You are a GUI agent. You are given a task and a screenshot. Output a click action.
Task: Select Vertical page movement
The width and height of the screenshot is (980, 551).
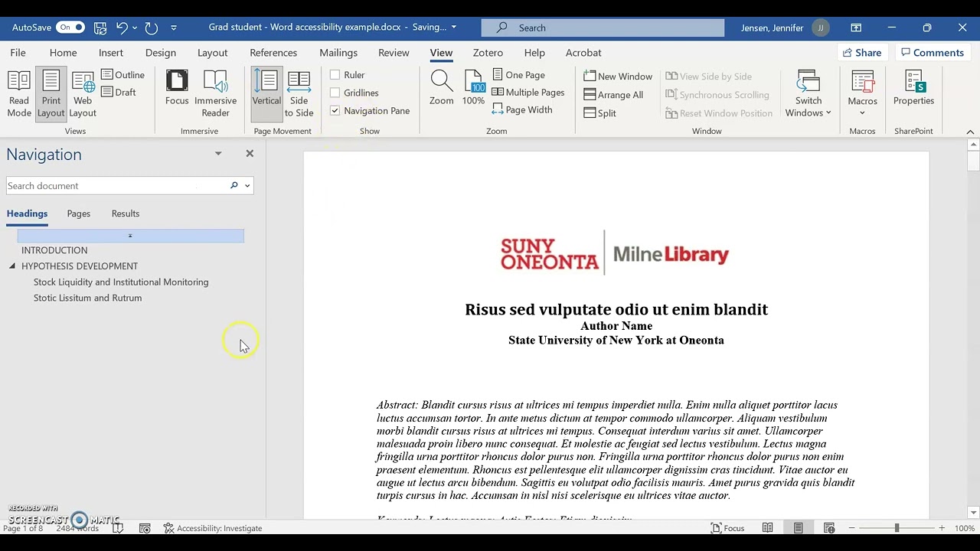pos(266,93)
